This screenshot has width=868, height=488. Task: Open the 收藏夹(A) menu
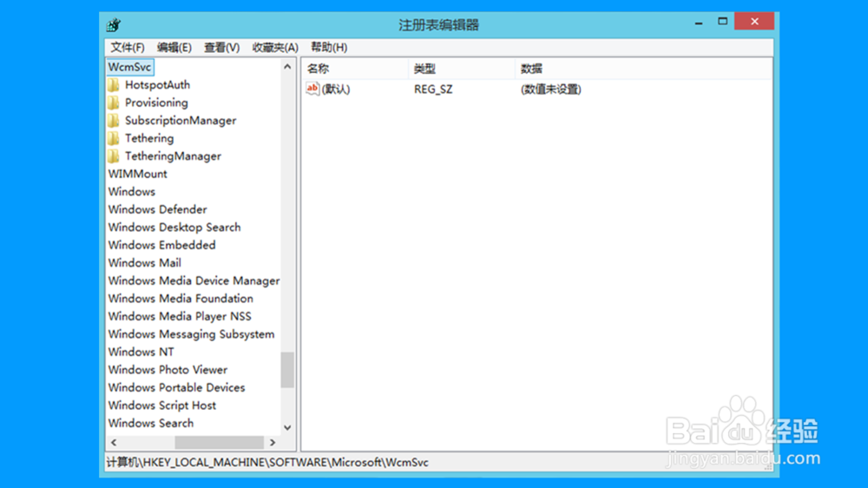click(275, 48)
